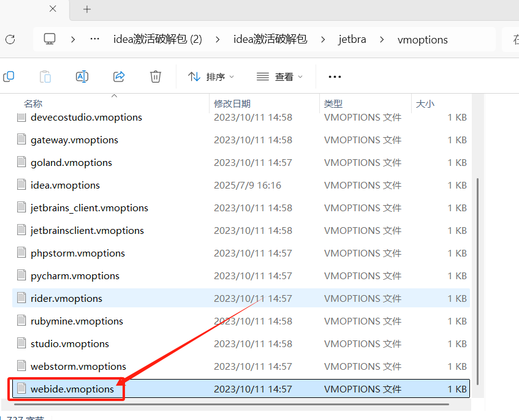Viewport: 519px width, 420px height.
Task: Click the This PC icon in the address bar
Action: (49, 39)
